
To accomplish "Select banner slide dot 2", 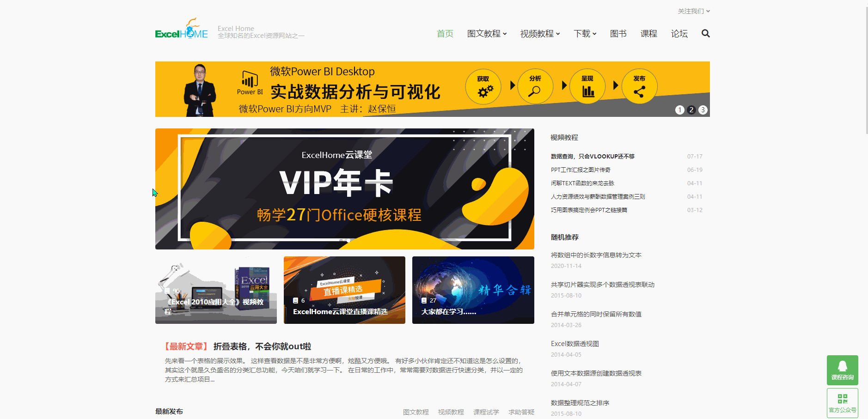I will point(691,110).
